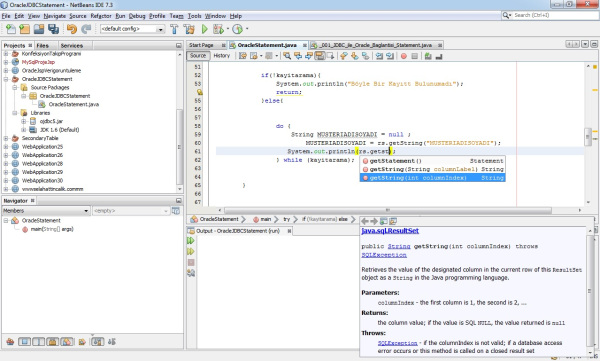The image size is (600, 361).
Task: Switch to the Files tab
Action: pyautogui.click(x=42, y=45)
